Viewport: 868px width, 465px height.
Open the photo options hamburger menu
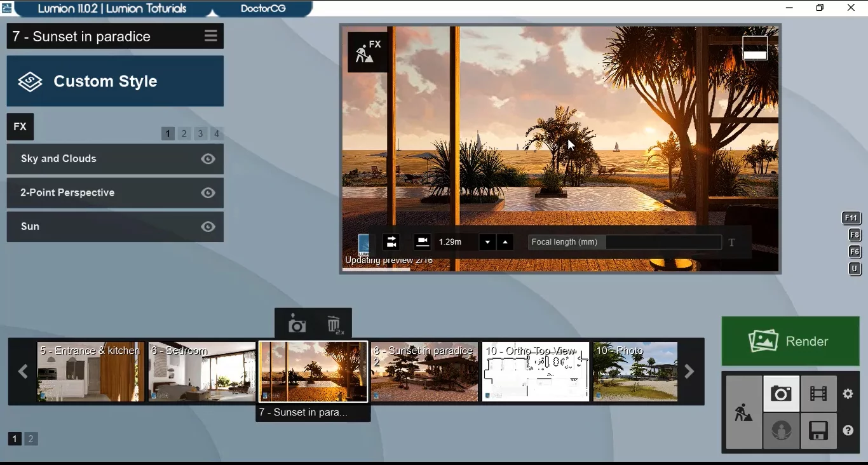click(x=211, y=36)
